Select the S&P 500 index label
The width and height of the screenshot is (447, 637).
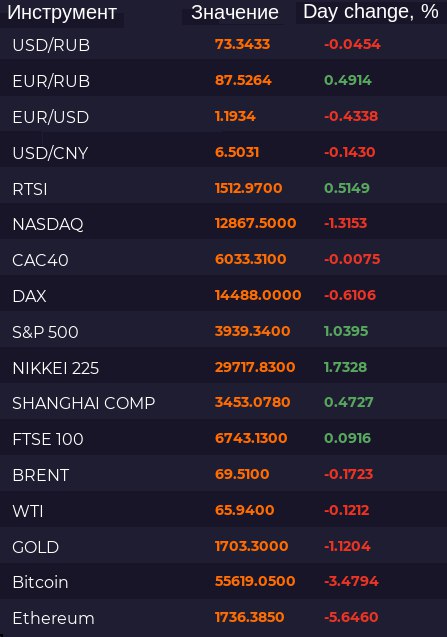coord(45,332)
